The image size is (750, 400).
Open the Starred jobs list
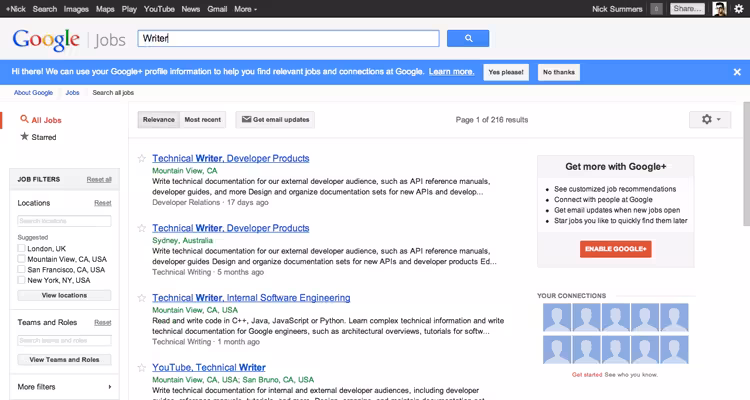(x=38, y=137)
